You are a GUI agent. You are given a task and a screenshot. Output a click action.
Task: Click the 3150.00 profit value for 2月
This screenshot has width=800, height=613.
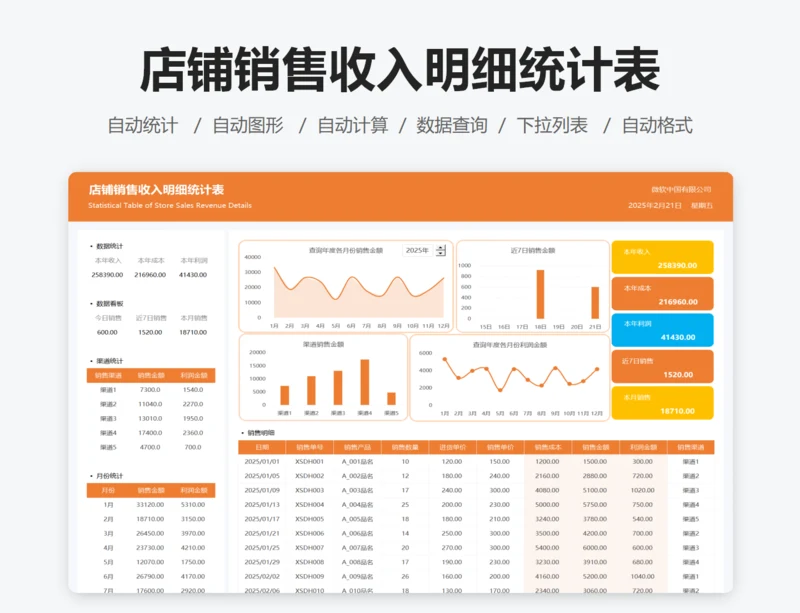(193, 519)
